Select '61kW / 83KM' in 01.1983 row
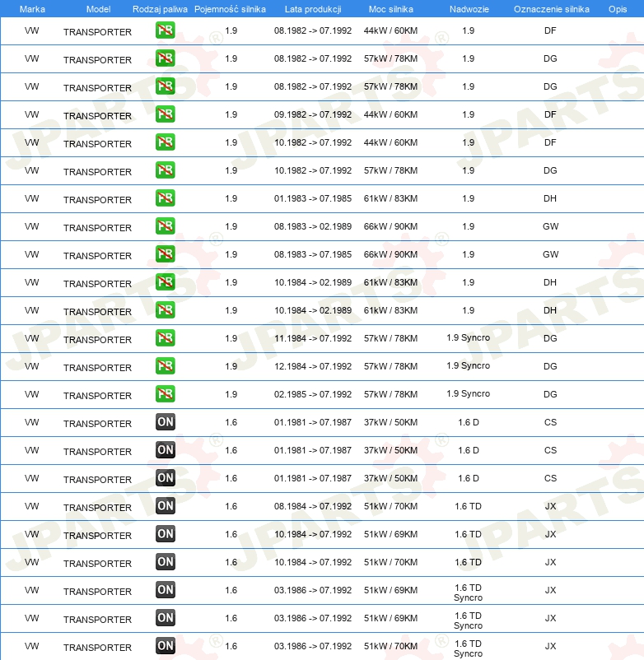Image resolution: width=644 pixels, height=660 pixels. pyautogui.click(x=391, y=198)
